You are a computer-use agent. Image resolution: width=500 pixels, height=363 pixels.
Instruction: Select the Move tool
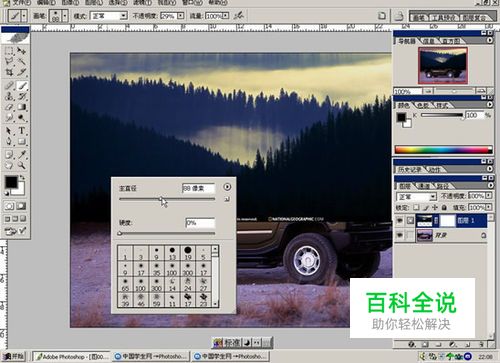point(22,51)
